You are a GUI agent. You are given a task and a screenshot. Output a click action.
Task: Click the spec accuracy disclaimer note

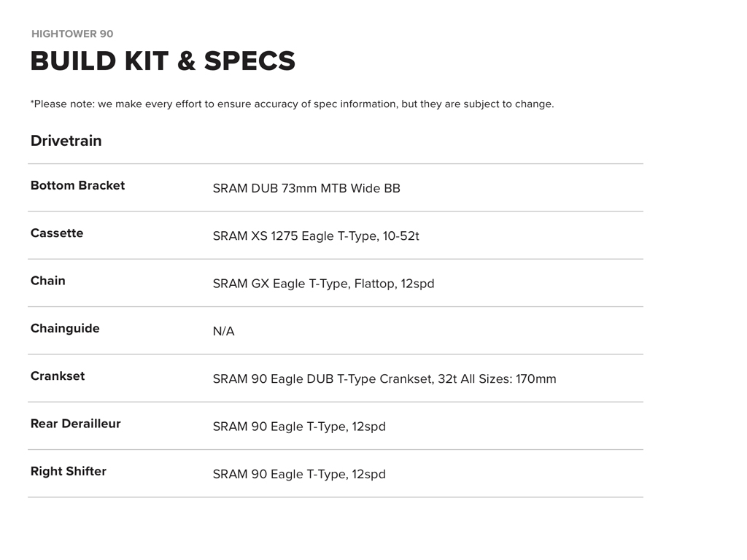pyautogui.click(x=292, y=104)
